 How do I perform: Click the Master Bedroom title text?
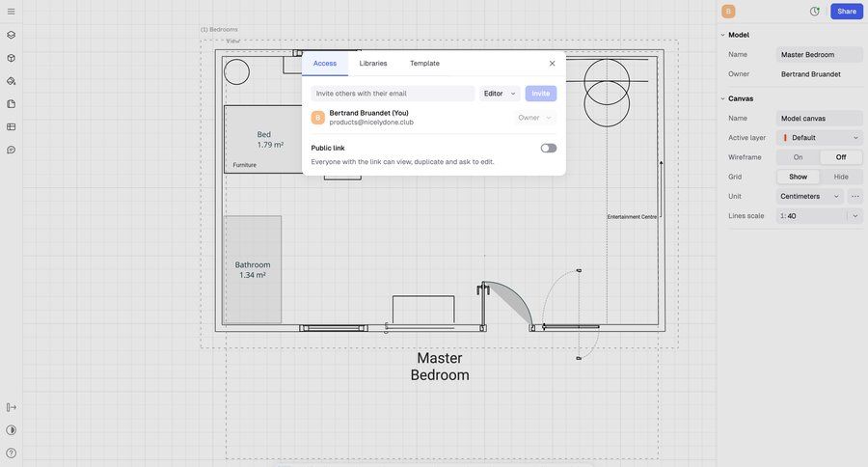(x=440, y=367)
